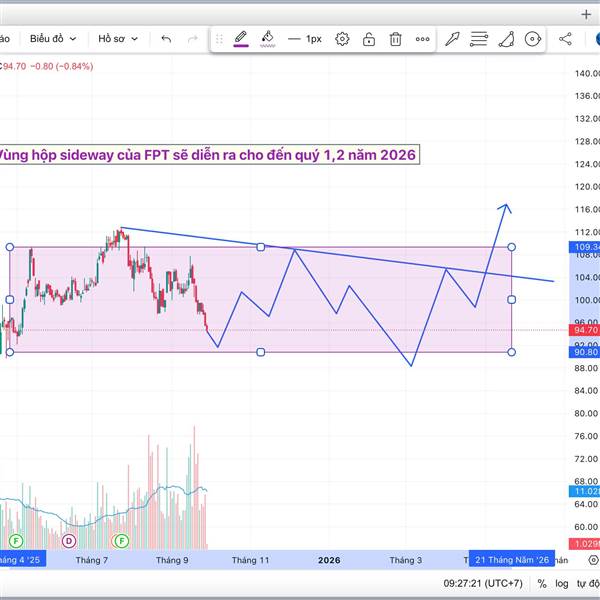Toggle the tự động auto scale button
The image size is (600, 600).
(x=588, y=584)
